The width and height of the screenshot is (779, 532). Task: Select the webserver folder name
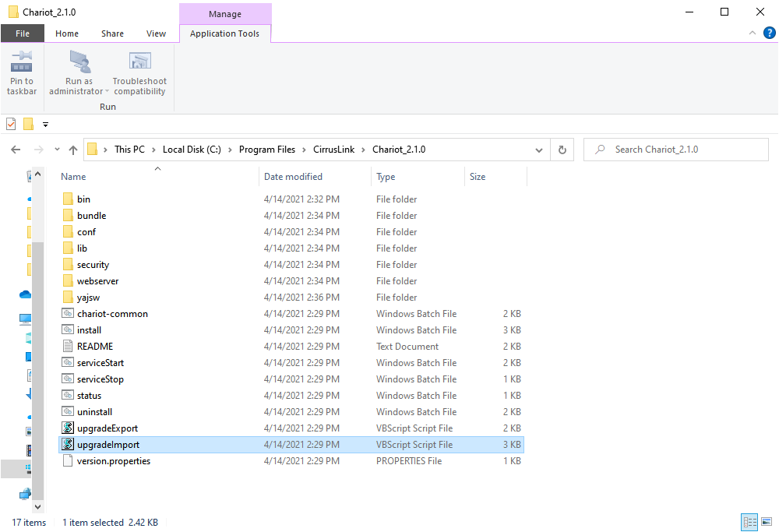(98, 281)
